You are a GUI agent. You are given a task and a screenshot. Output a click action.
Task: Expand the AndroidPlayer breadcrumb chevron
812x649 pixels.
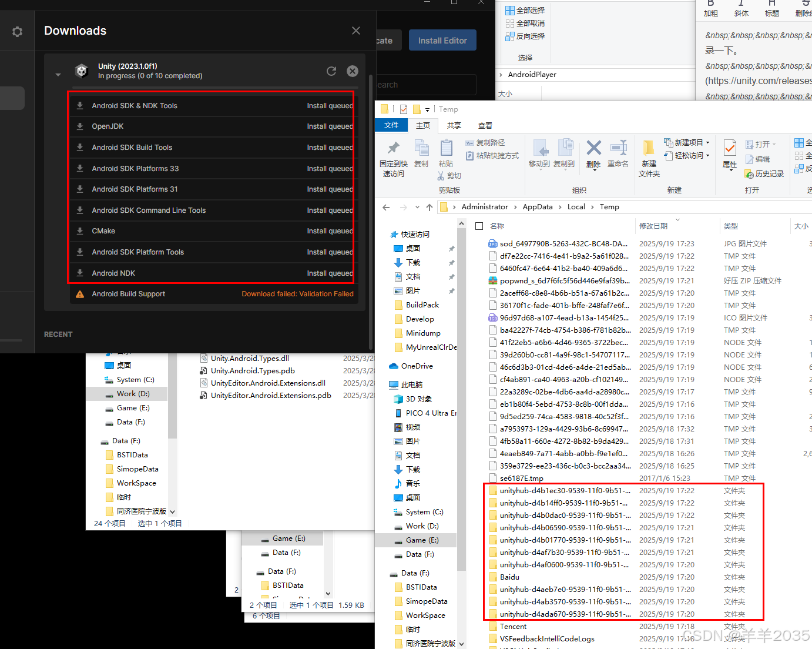point(501,75)
